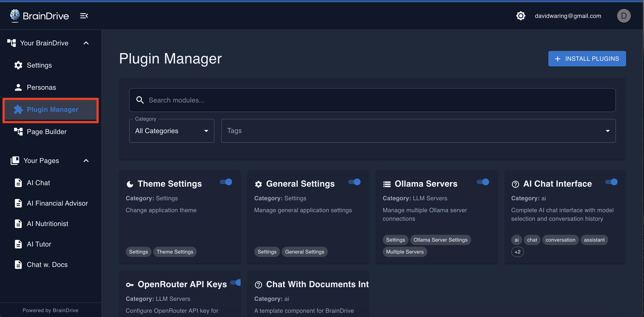Expand the Tags dropdown arrow
Screen dimensions: 644x317
608,131
